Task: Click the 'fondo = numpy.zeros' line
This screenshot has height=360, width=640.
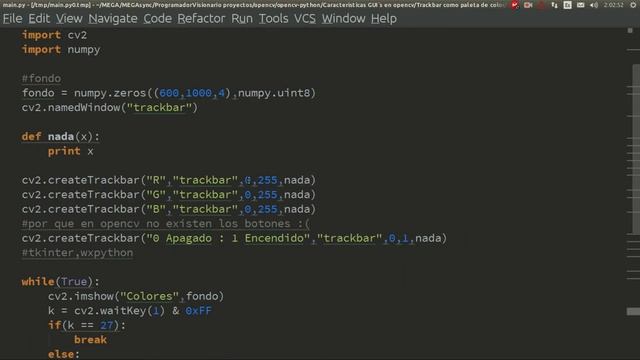Action: pyautogui.click(x=169, y=93)
